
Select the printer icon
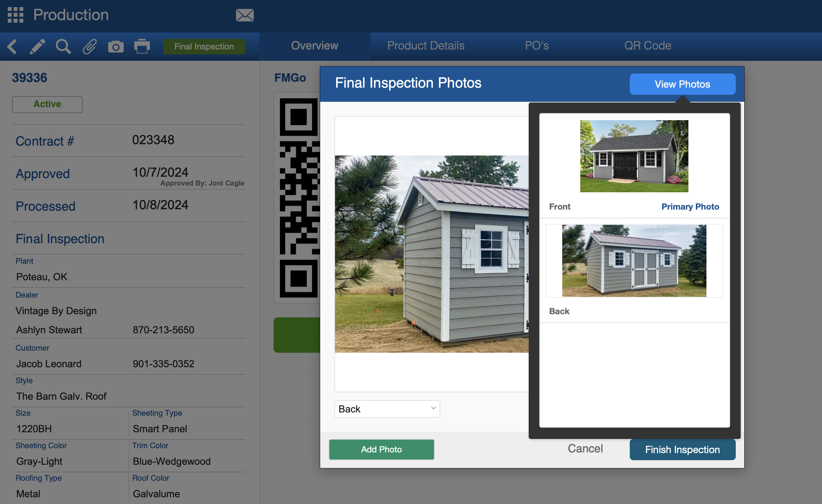pyautogui.click(x=142, y=46)
